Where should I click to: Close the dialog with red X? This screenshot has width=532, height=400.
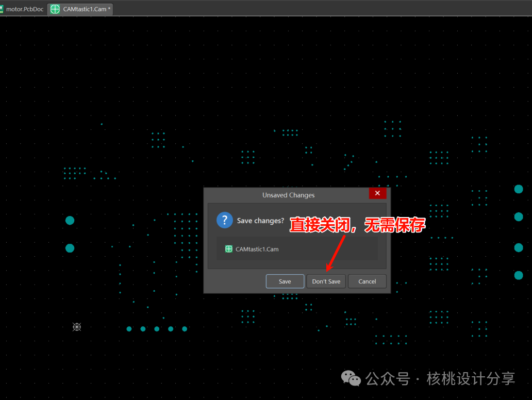pyautogui.click(x=377, y=193)
